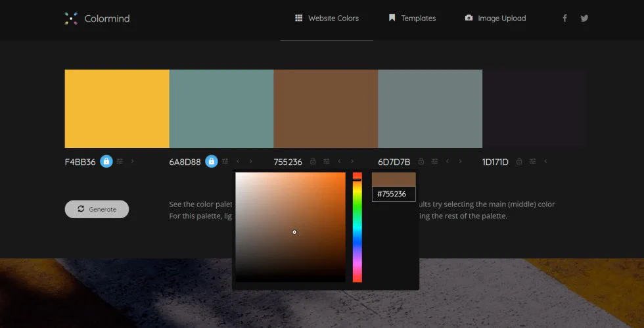The image size is (644, 328).
Task: Open adjust sliders for 6A8D88
Action: (225, 161)
